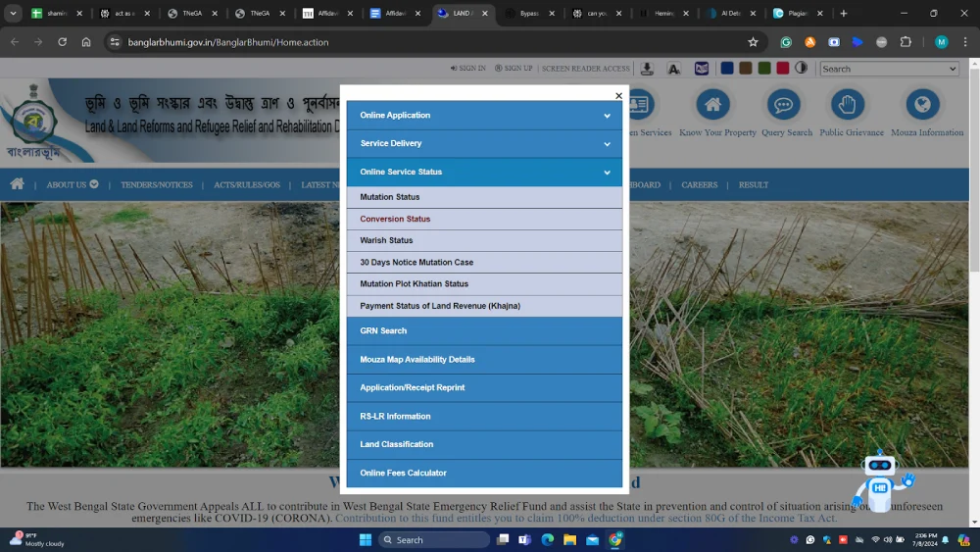Open File Explorer from taskbar
The height and width of the screenshot is (552, 980).
570,539
